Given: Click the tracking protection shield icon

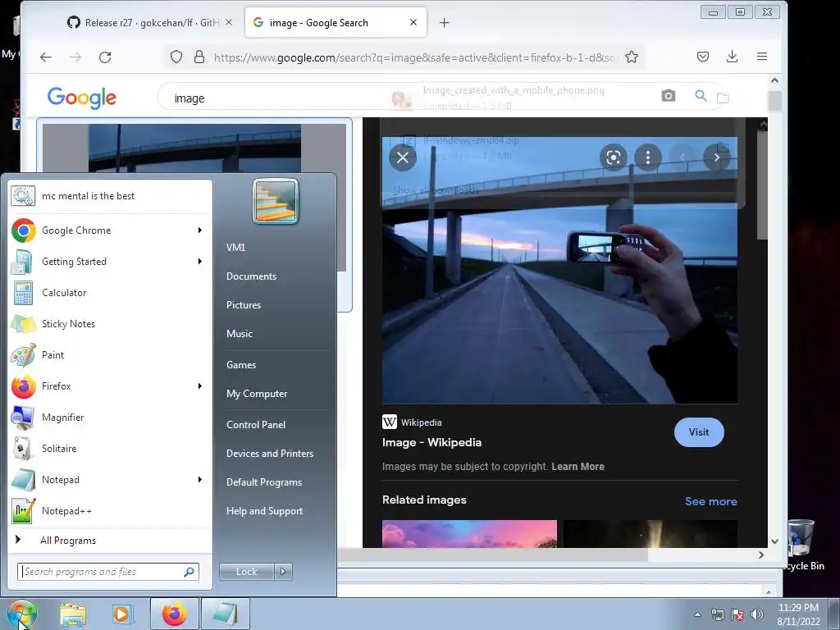Looking at the screenshot, I should (176, 57).
